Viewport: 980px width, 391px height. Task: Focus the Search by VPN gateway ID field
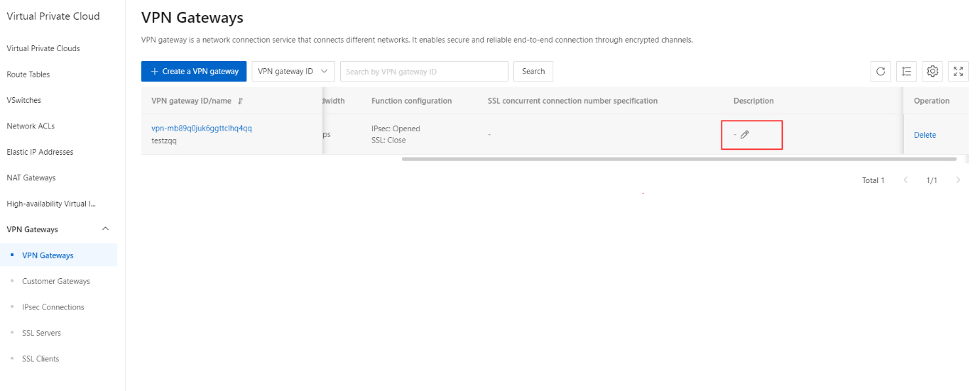click(x=424, y=71)
